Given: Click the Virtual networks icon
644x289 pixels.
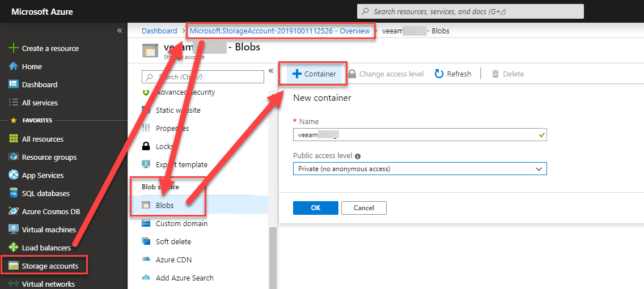Looking at the screenshot, I should coord(14,284).
